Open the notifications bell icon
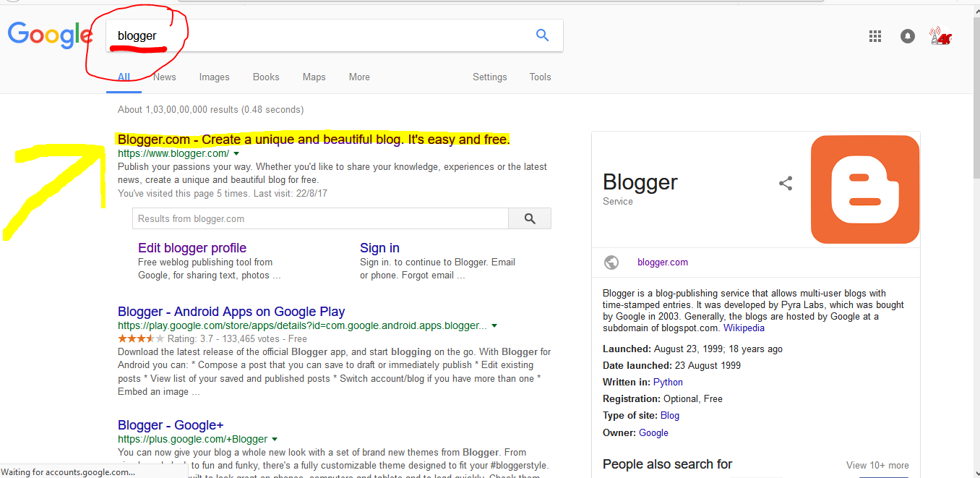Image resolution: width=980 pixels, height=478 pixels. tap(908, 36)
